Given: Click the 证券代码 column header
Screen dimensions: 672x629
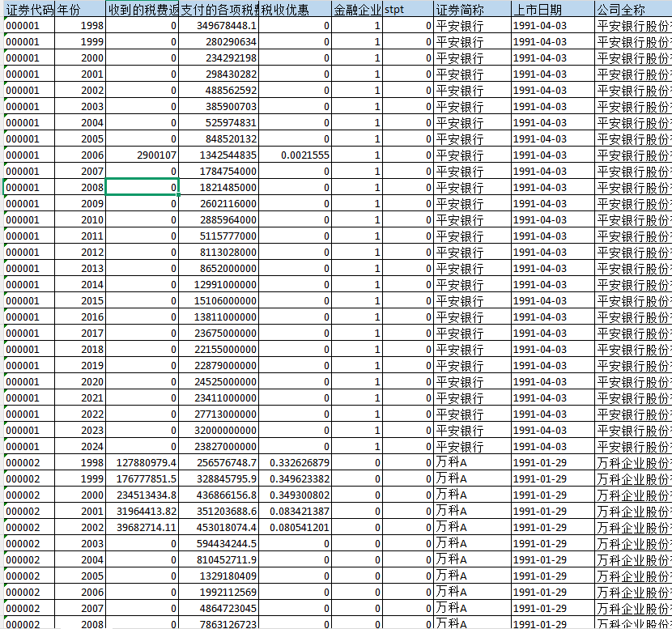Looking at the screenshot, I should 29,10.
